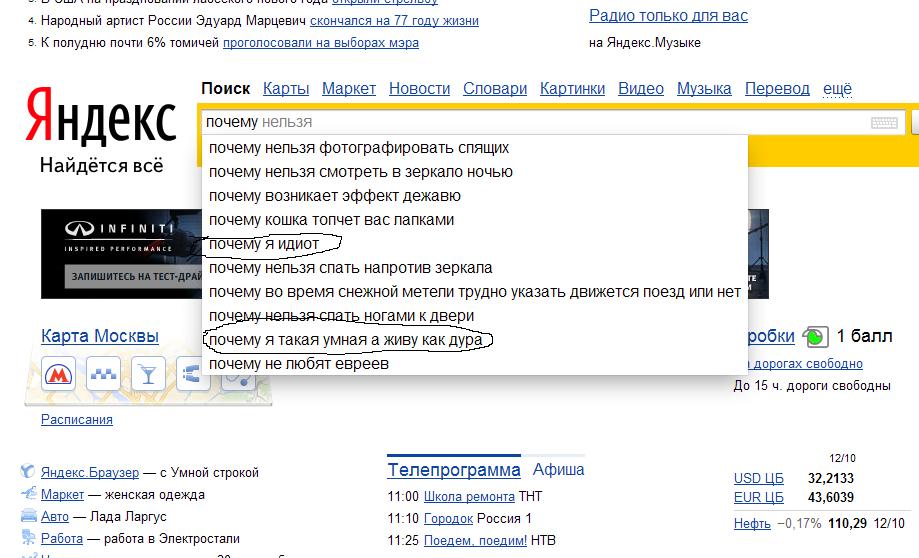Expand the ещё services menu
919x558 pixels.
pyautogui.click(x=838, y=89)
